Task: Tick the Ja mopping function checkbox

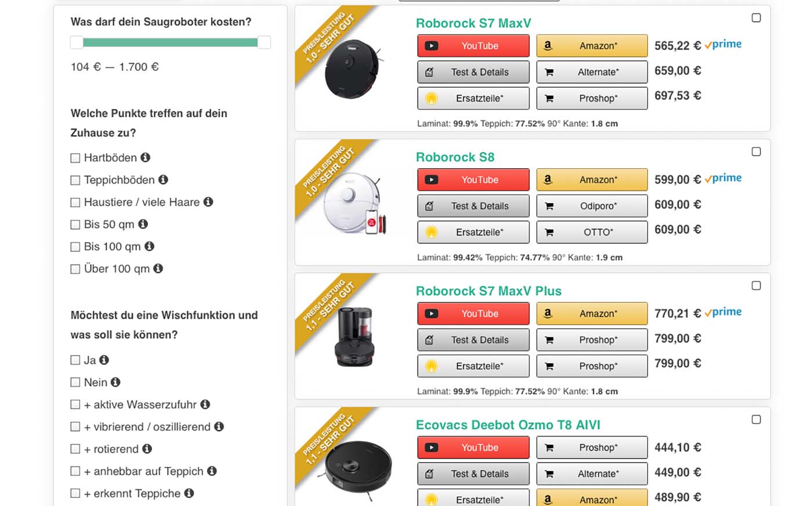Action: point(75,360)
